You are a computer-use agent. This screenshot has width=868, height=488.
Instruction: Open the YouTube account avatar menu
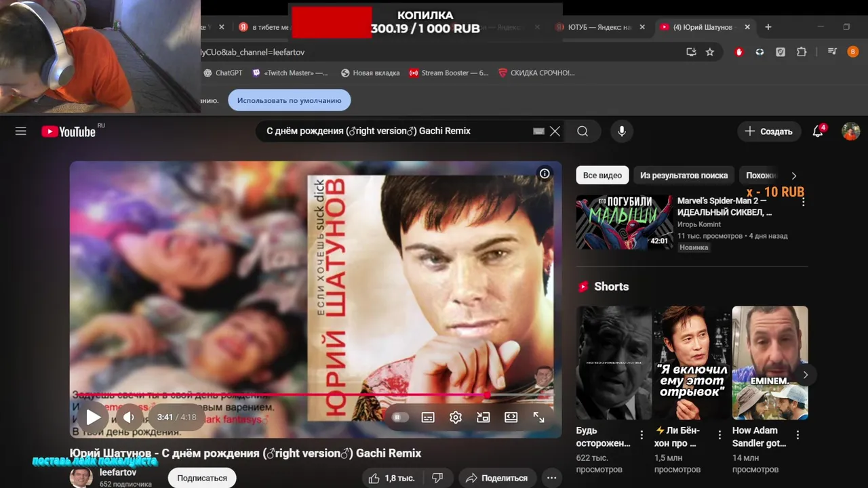850,131
